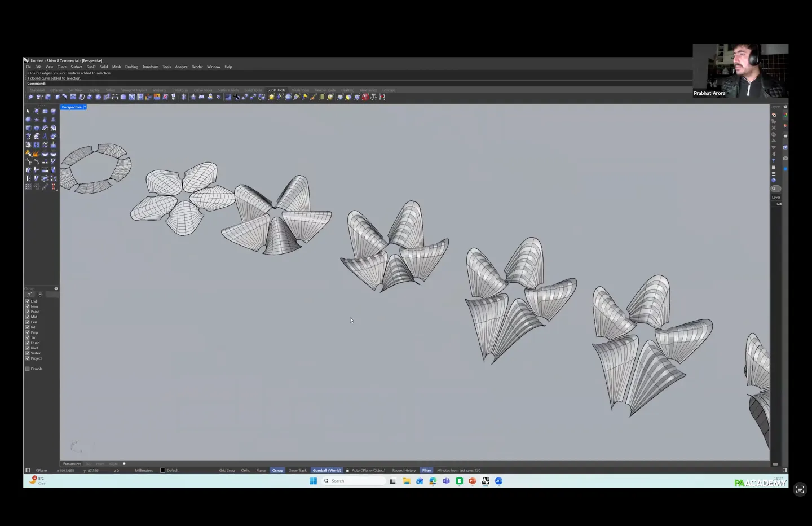The image size is (812, 526).
Task: Turn on Grid Snap in the status bar
Action: [227, 470]
